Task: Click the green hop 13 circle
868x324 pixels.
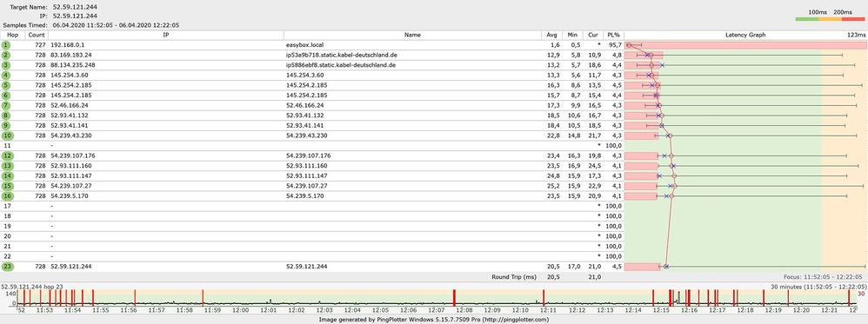Action: tap(7, 166)
